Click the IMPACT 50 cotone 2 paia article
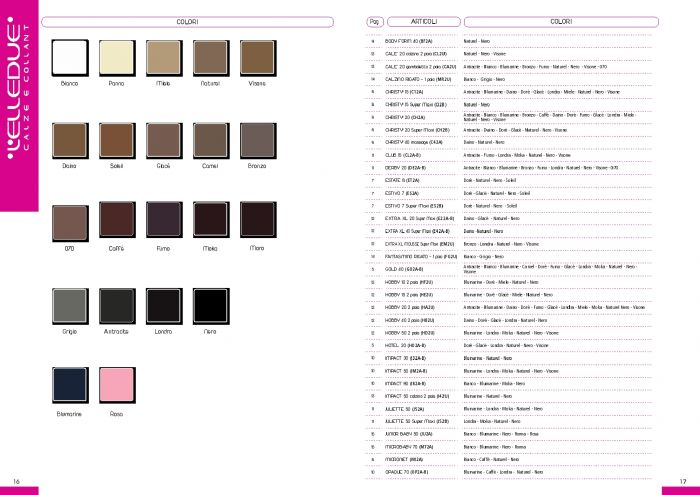This screenshot has width=700, height=495. tap(417, 396)
